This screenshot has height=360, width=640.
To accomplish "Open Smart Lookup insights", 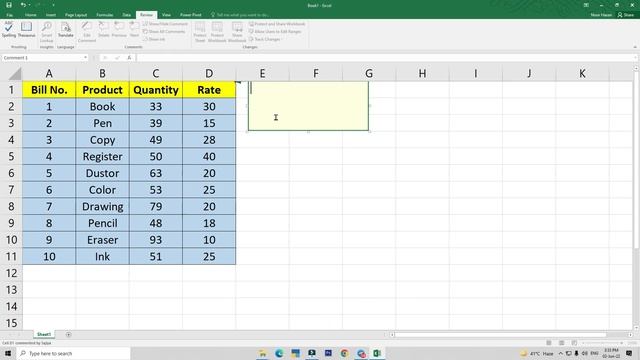I will (x=47, y=32).
